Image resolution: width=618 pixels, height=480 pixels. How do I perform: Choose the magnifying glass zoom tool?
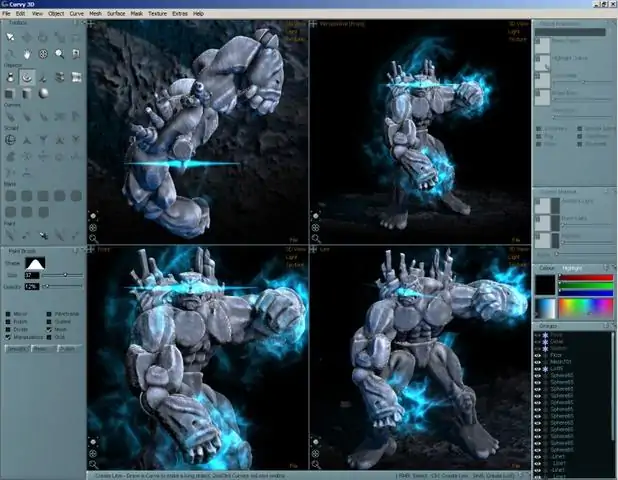click(60, 54)
